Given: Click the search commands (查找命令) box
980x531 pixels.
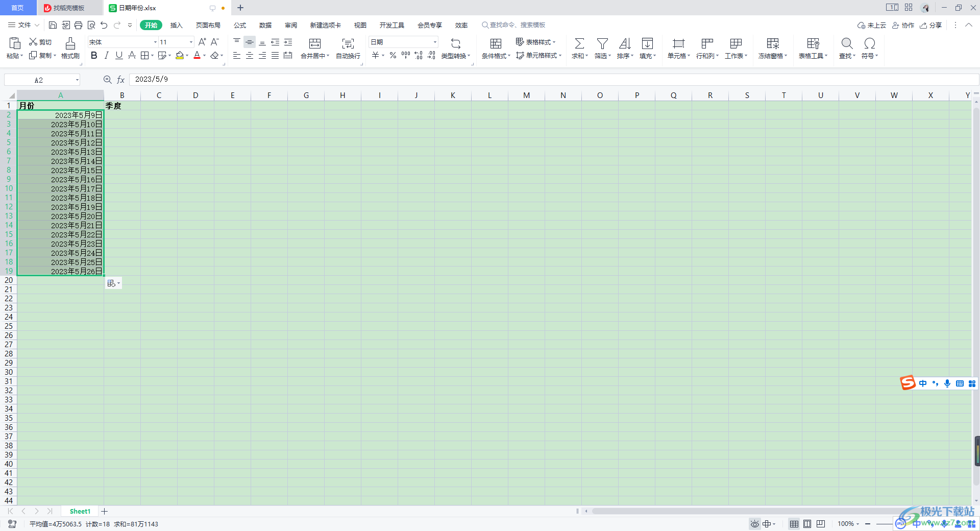Looking at the screenshot, I should click(513, 25).
